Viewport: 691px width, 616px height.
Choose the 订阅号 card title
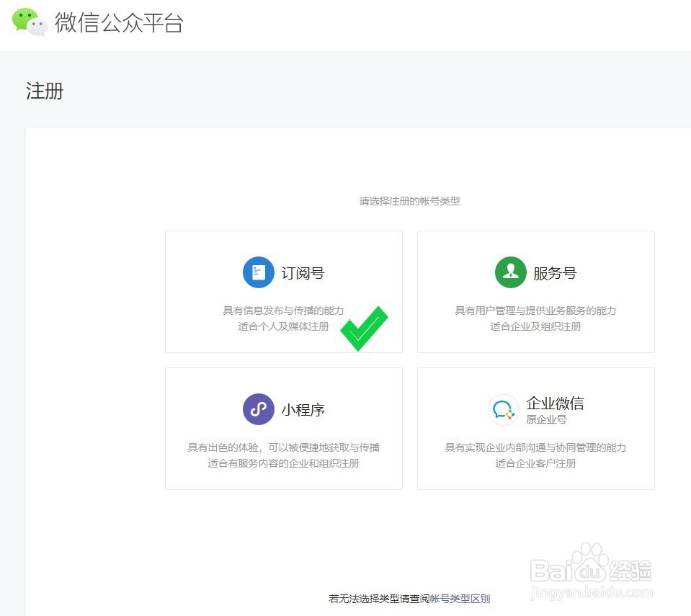tap(303, 273)
